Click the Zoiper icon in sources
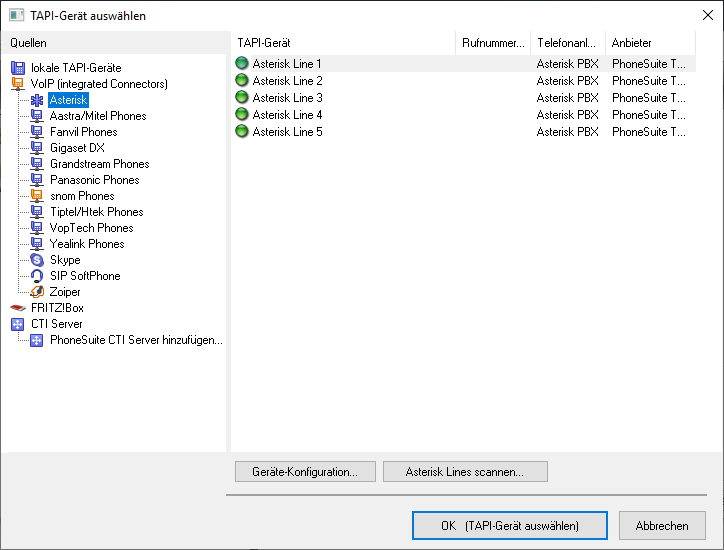 point(37,292)
